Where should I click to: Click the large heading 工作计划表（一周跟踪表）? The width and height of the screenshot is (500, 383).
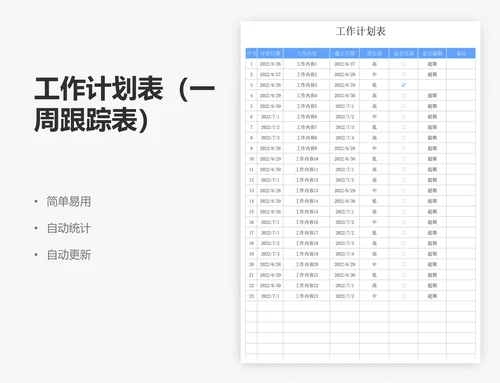[x=125, y=104]
